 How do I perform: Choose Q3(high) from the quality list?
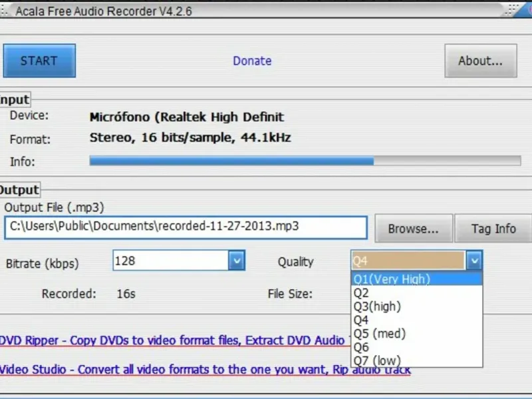pos(417,307)
